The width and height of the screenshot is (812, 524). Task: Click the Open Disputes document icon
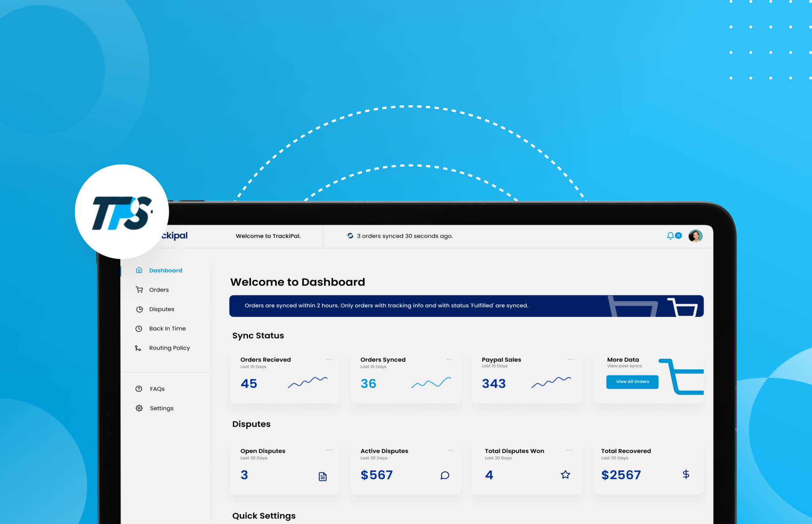tap(323, 477)
